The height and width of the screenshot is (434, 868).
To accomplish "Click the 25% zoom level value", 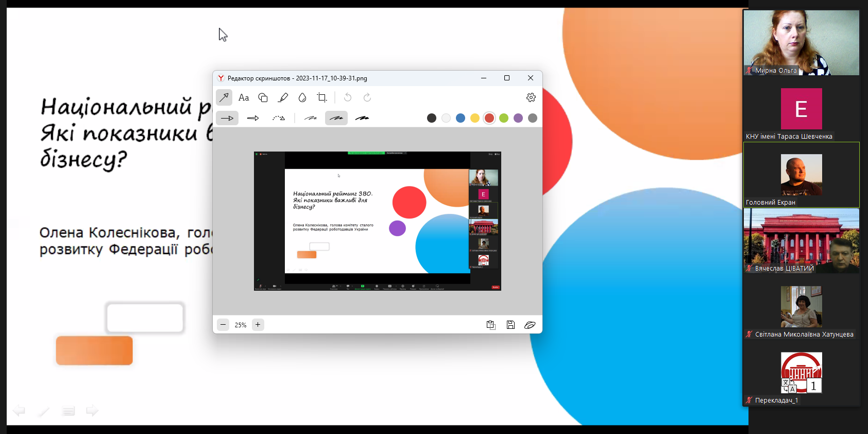I will [241, 325].
